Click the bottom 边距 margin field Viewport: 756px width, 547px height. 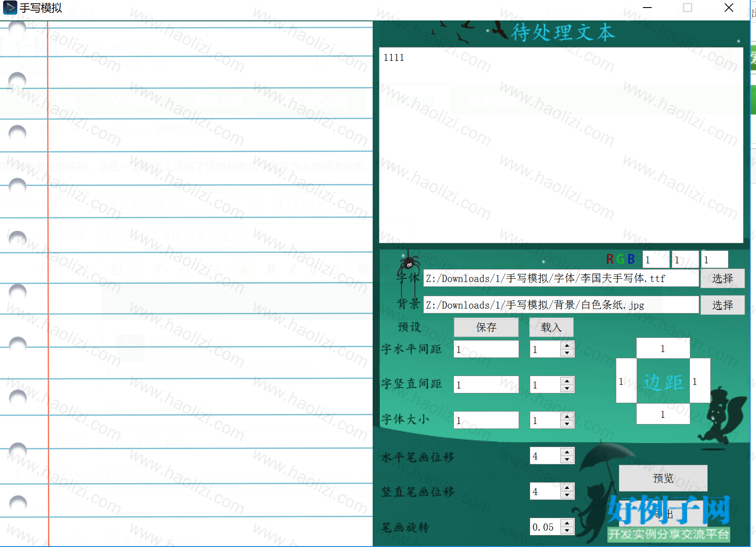coord(663,414)
